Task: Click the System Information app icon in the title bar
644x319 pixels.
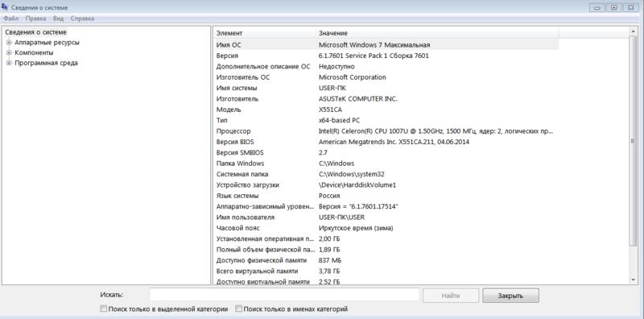Action: tap(5, 7)
